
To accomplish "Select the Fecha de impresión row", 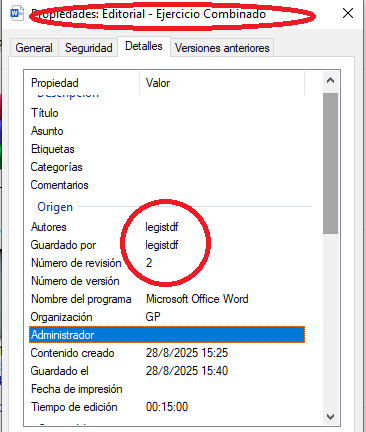I will pos(167,389).
